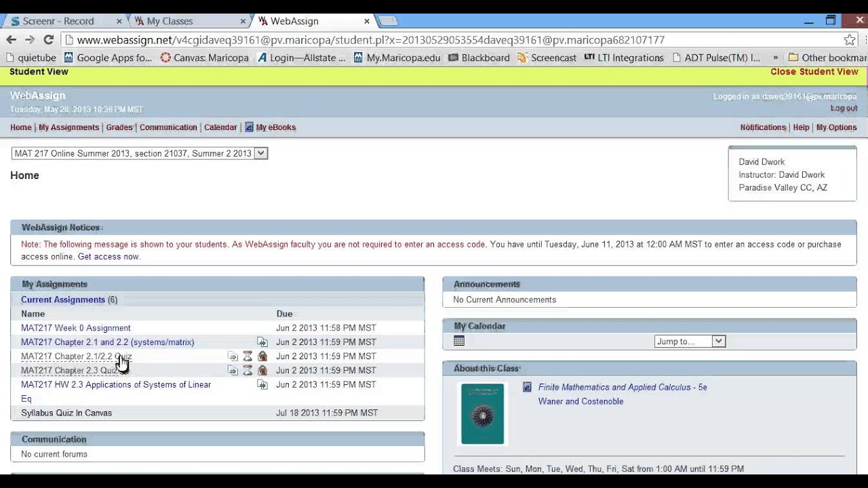Click the hourglass timed icon for Chapter 2.3 Quiz
The width and height of the screenshot is (868, 488).
[x=248, y=371]
